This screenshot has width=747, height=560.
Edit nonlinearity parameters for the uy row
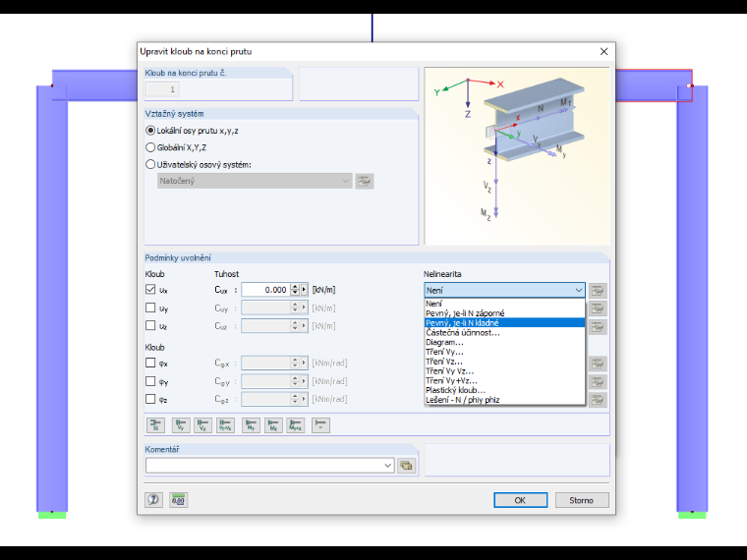[x=598, y=308]
